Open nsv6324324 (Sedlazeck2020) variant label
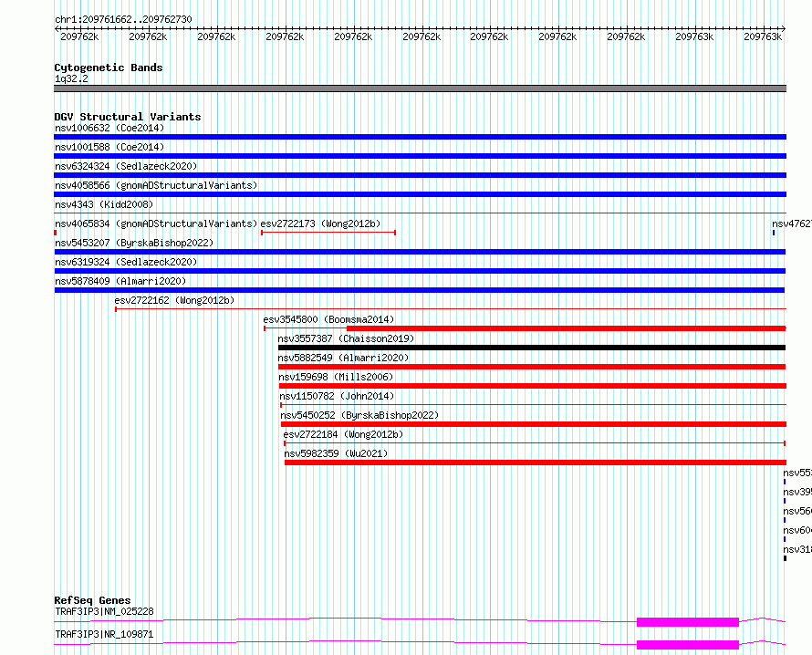This screenshot has width=812, height=655. click(126, 166)
